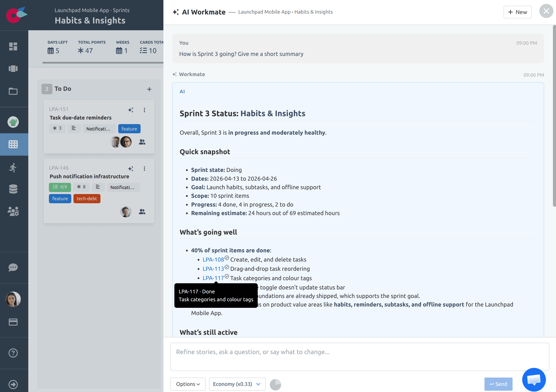Click the green monster AI avatar in sidebar
Screen dimensions: 556x392
(13, 122)
